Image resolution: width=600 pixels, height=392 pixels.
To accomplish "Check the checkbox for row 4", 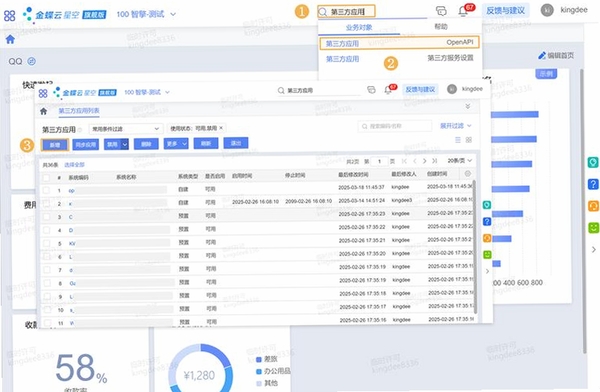I will point(46,230).
